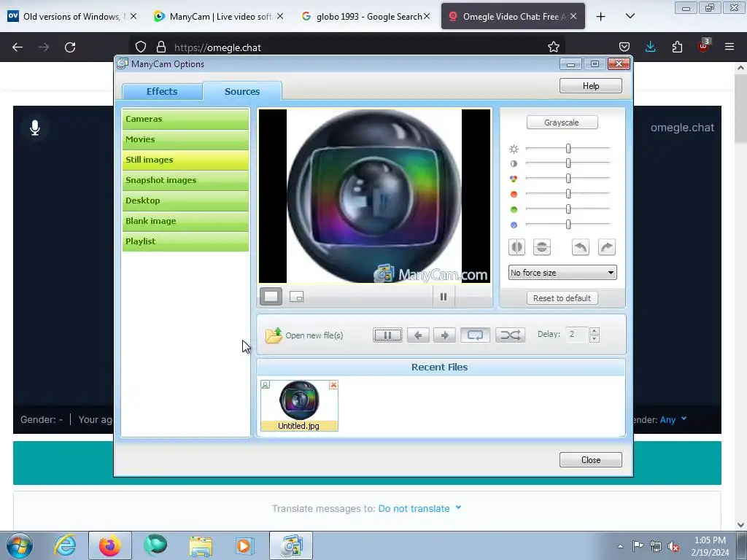Flip the video vertically
This screenshot has width=747, height=560.
(x=542, y=247)
